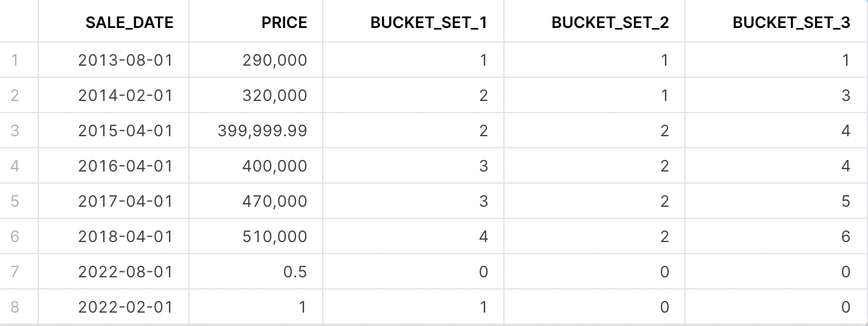Select row number 8
Viewport: 868px width, 326px height.
[15, 307]
